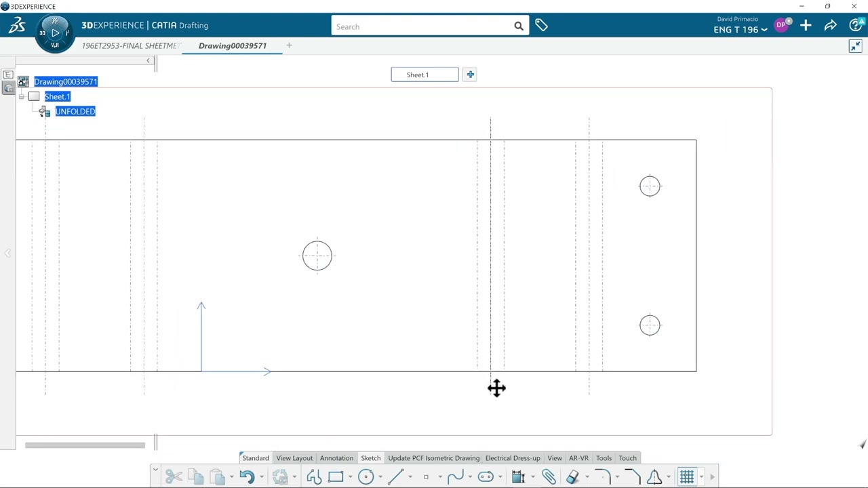868x488 pixels.
Task: Open the Point tool dropdown arrow
Action: 440,477
